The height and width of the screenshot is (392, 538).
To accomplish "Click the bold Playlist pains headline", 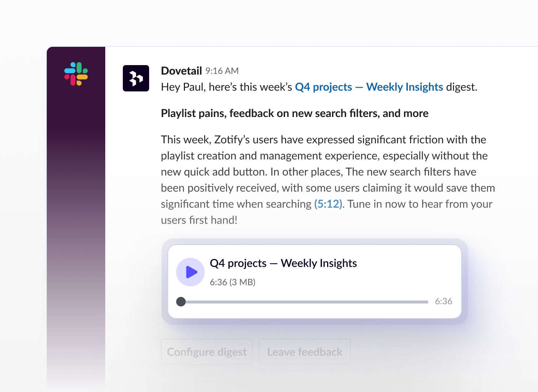I will pyautogui.click(x=295, y=113).
